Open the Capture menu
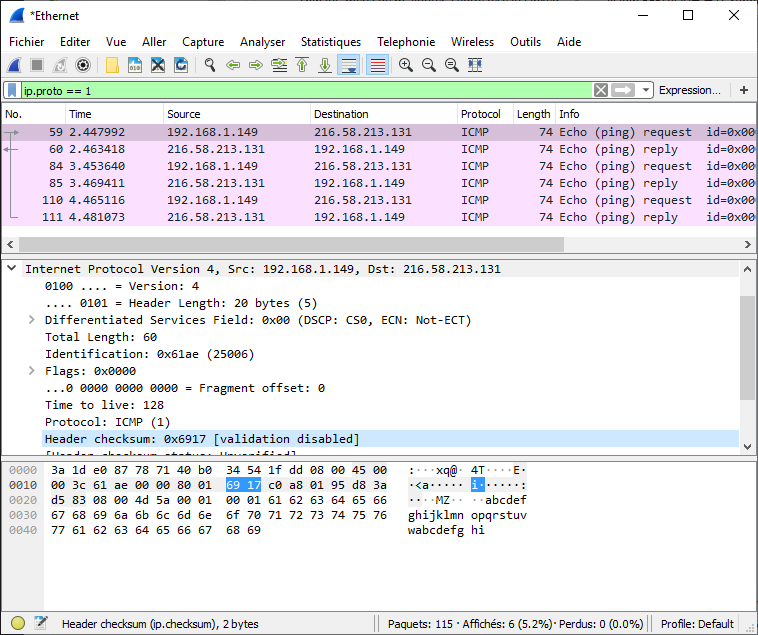Screen dimensions: 758x635 (x=203, y=42)
